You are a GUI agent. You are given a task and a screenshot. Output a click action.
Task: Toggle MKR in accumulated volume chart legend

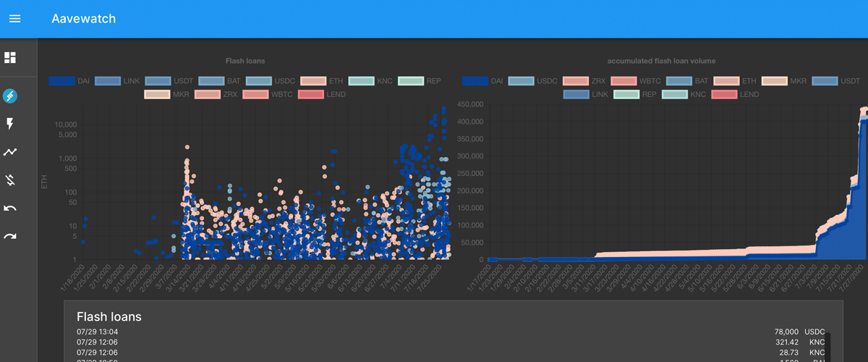[x=783, y=81]
